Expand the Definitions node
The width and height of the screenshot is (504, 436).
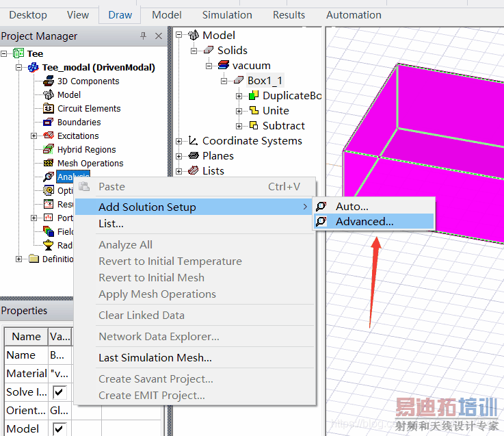click(19, 259)
